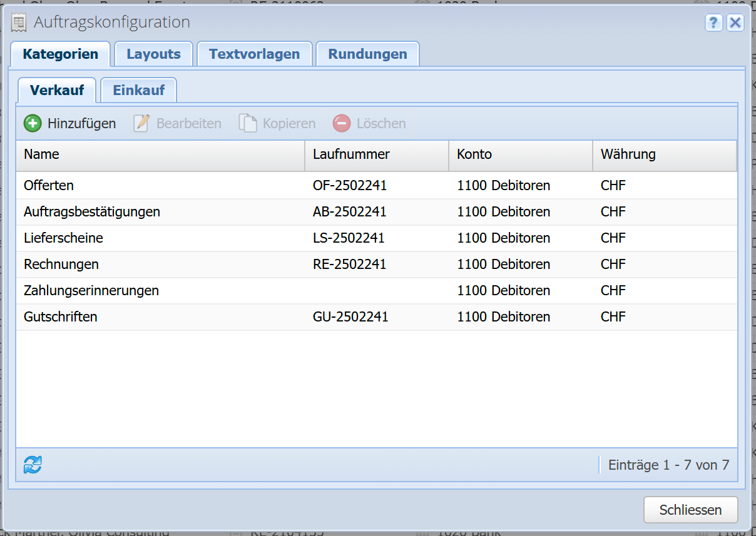756x536 pixels.
Task: Sort by the Laufnummer column header
Action: point(376,154)
